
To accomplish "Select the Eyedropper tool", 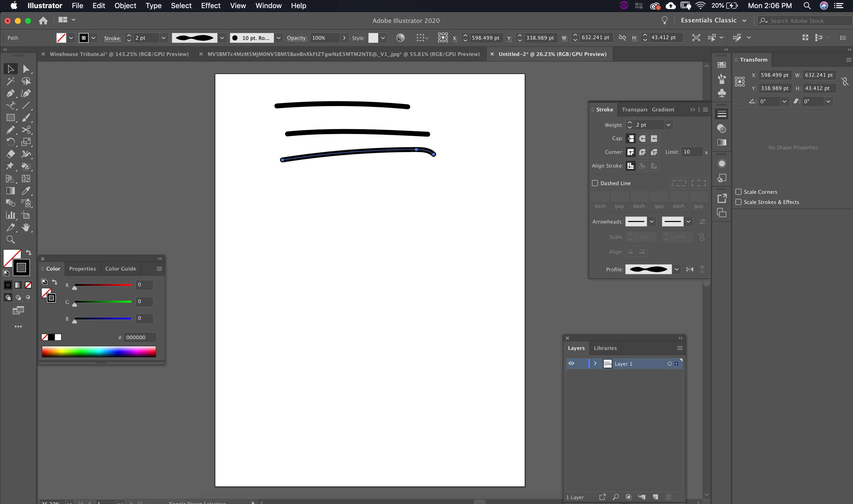I will [26, 190].
